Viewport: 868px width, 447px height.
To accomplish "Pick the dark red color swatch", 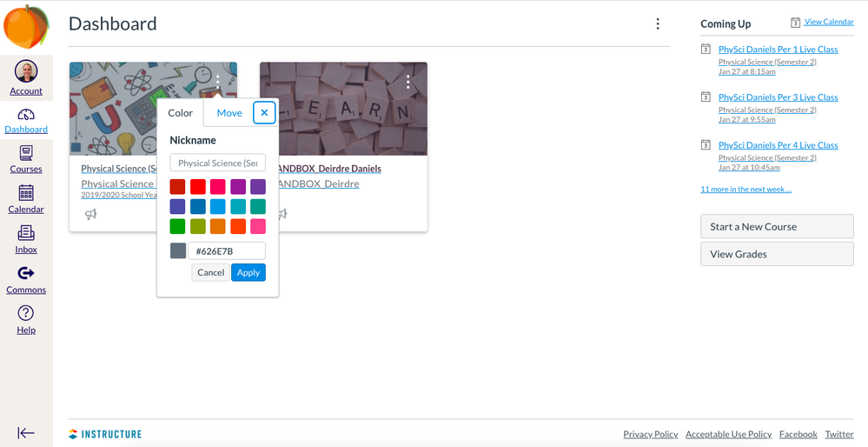I will click(178, 187).
